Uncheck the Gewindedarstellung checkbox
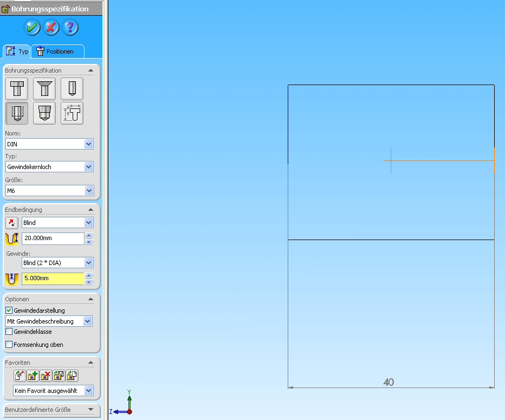This screenshot has width=505, height=420. [9, 311]
